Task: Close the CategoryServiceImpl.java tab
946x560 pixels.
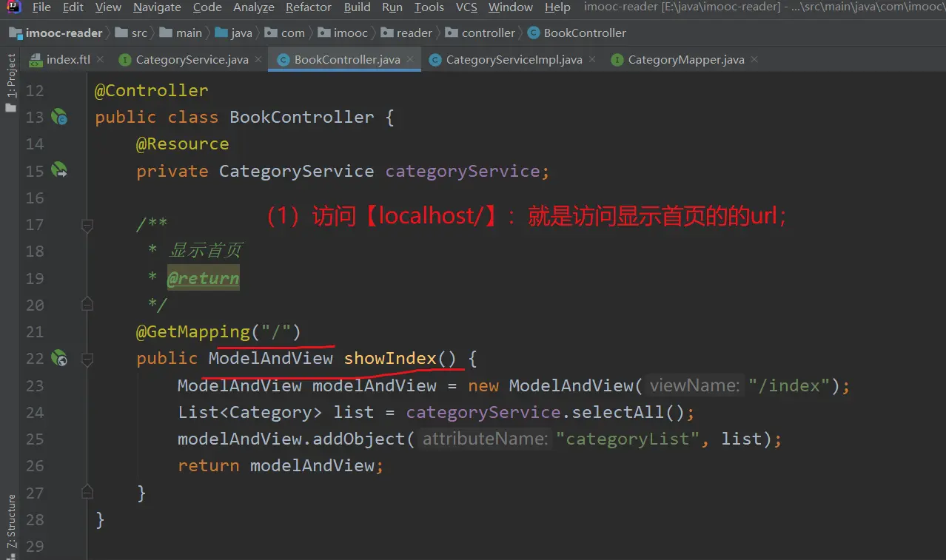Action: click(x=591, y=59)
